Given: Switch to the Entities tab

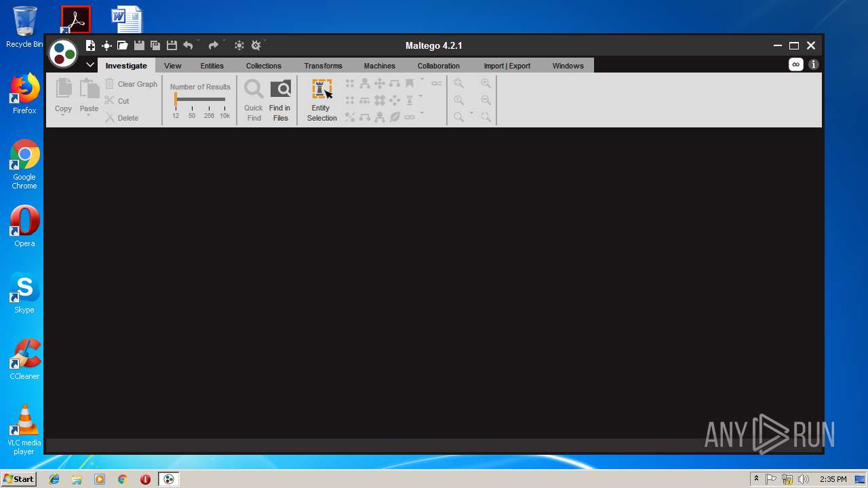Looking at the screenshot, I should tap(212, 66).
